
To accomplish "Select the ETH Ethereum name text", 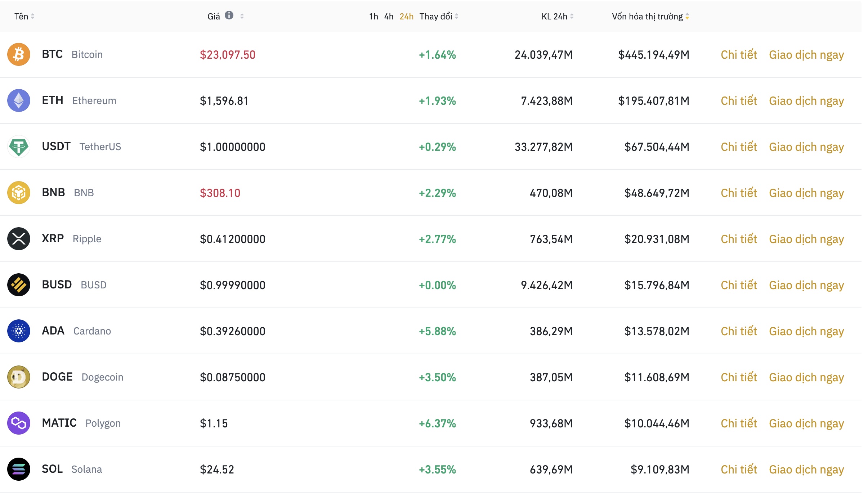I will point(79,100).
